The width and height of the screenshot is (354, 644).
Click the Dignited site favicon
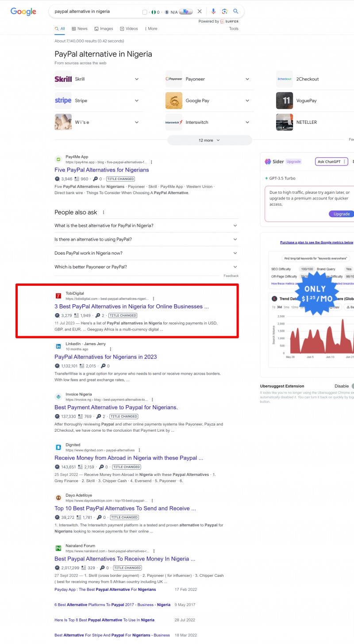click(58, 447)
